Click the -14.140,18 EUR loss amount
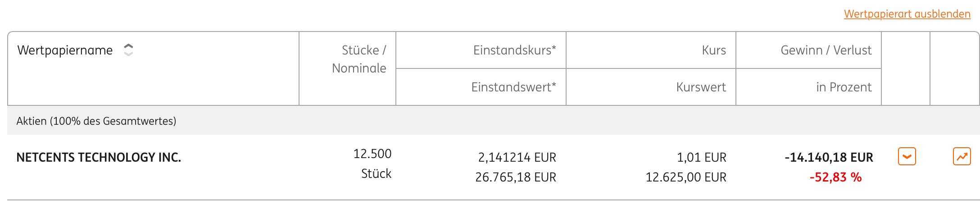 [x=828, y=157]
